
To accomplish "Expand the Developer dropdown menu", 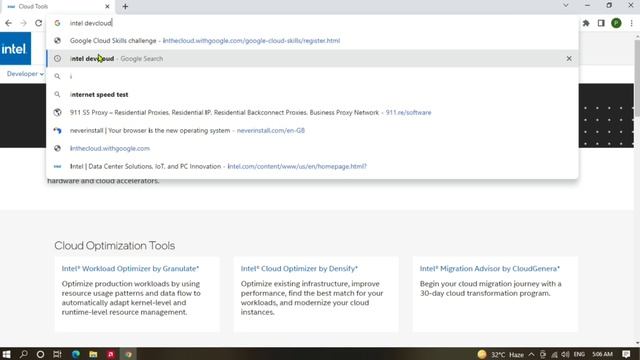I will [25, 74].
